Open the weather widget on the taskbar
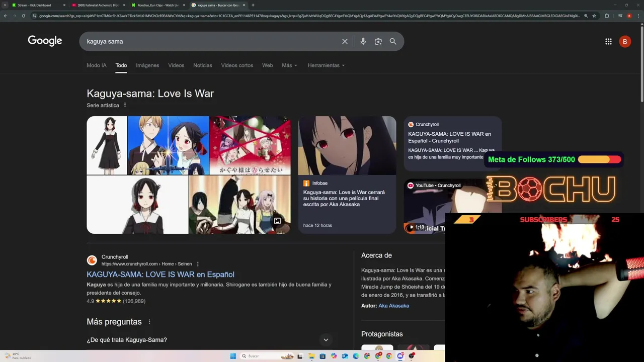This screenshot has height=362, width=644. point(18,356)
